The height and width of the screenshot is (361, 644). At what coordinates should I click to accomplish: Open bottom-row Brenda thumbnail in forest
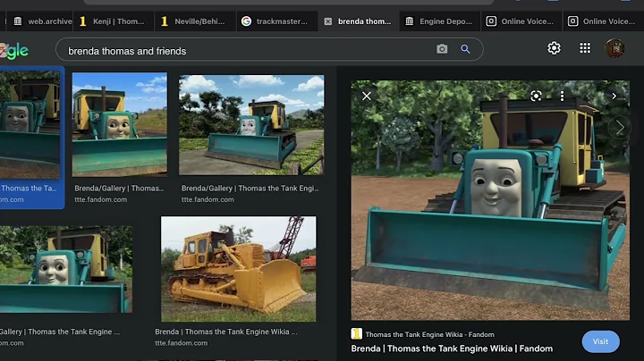click(65, 269)
